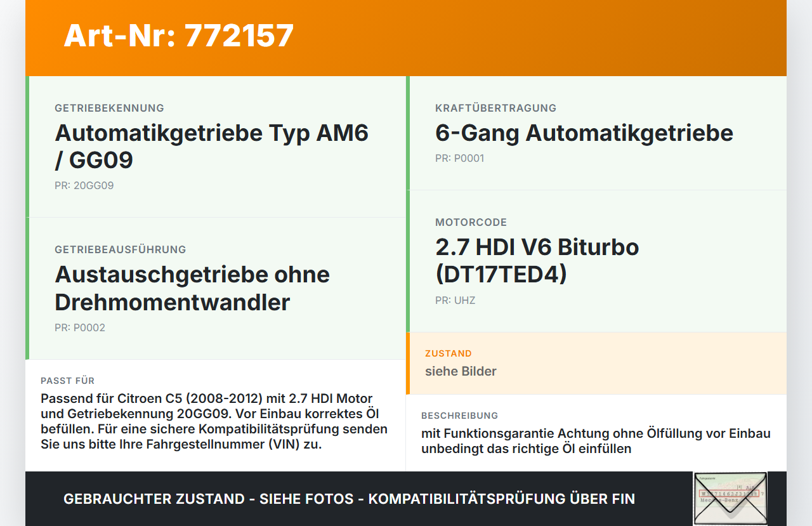Select the 'Art-Nr: 772157' heading
The image size is (812, 526).
(179, 36)
